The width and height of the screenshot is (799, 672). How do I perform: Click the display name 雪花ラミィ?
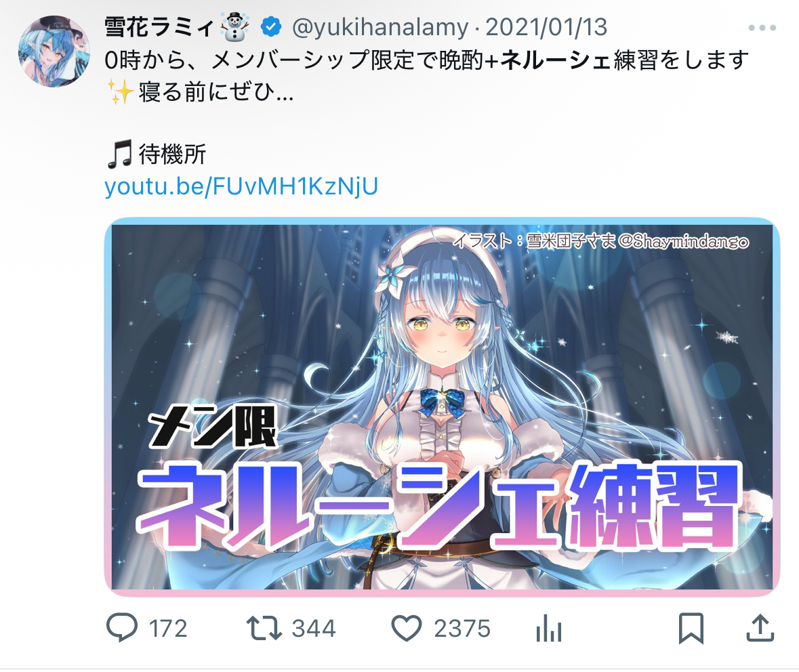(x=159, y=27)
